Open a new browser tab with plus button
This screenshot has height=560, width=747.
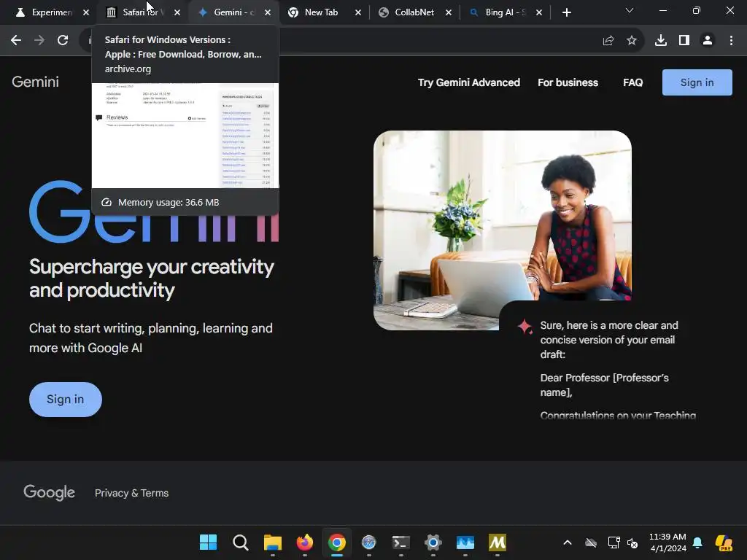point(566,12)
